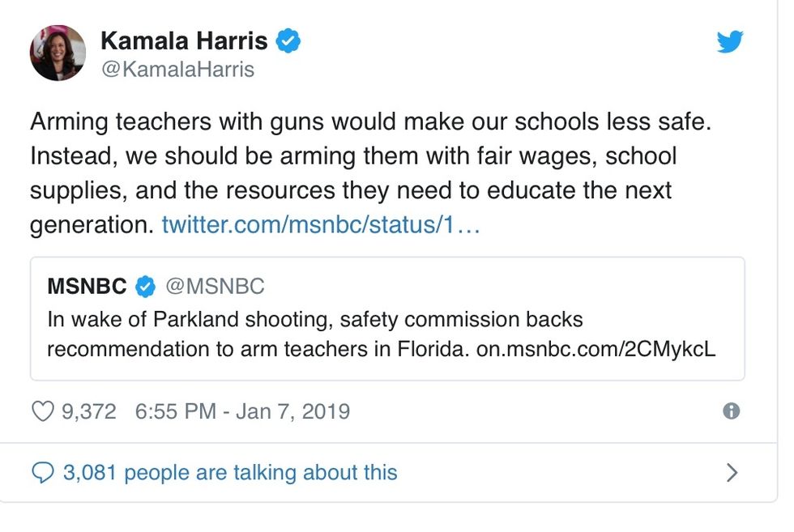Open "3,081 people are talking about this"
The image size is (794, 532).
[x=230, y=472]
